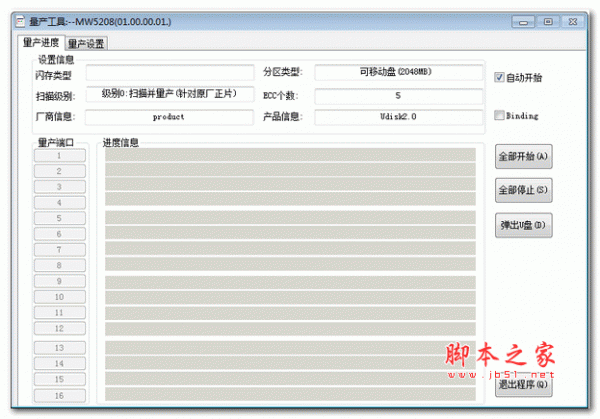Click the first progress bar for port 1

(290, 155)
